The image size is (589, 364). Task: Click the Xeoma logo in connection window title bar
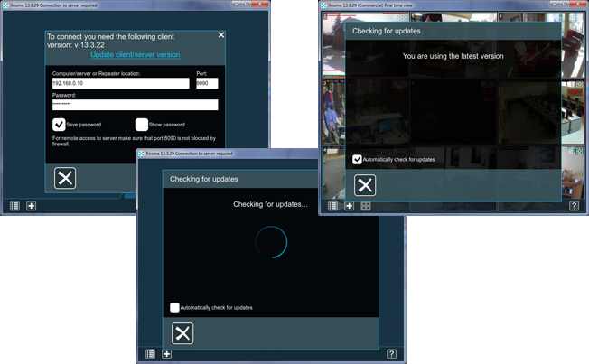pyautogui.click(x=5, y=5)
